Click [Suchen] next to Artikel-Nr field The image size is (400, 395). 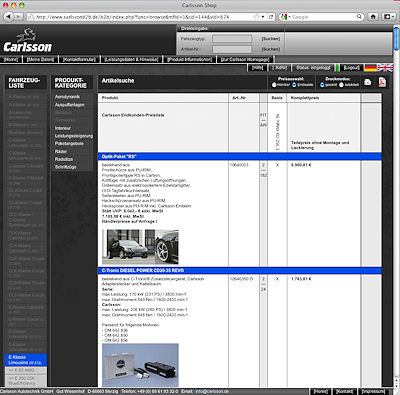pyautogui.click(x=271, y=49)
